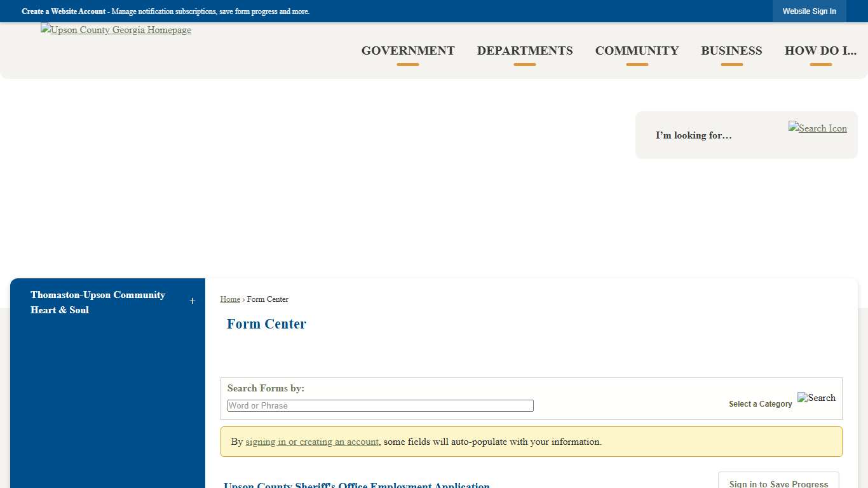Select the Thomaston-Upson Community Heart & Soul sidebar
Viewport: 868px width, 488px height.
[98, 302]
